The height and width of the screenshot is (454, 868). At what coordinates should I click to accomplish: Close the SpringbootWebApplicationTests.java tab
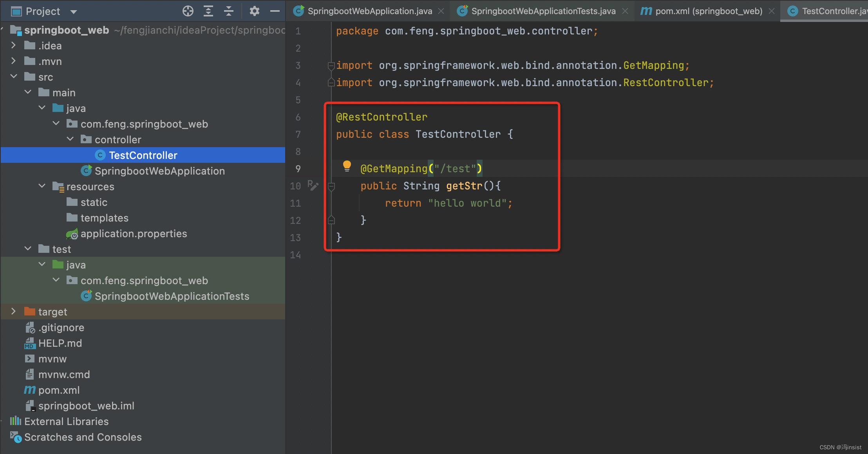click(625, 11)
